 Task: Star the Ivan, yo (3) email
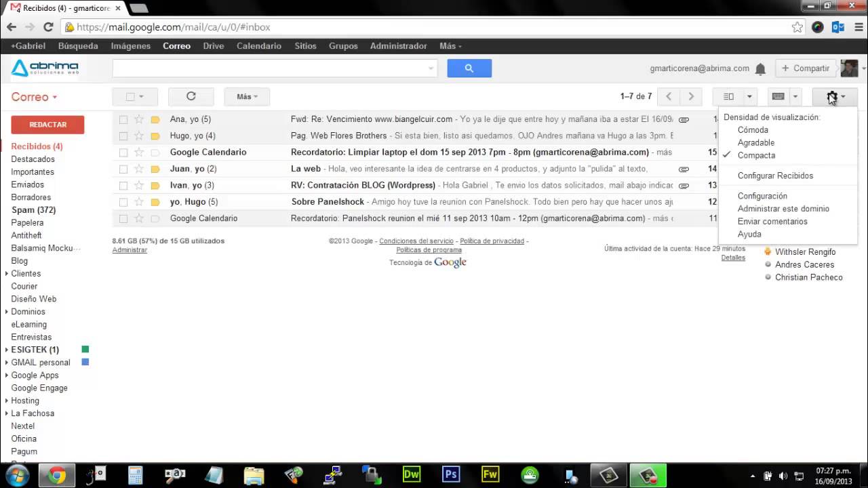139,185
